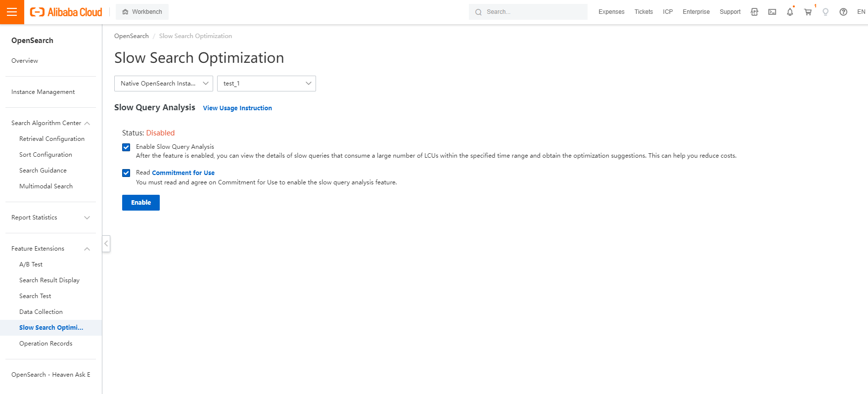The width and height of the screenshot is (868, 394).
Task: Open the shopping cart icon
Action: coord(808,12)
